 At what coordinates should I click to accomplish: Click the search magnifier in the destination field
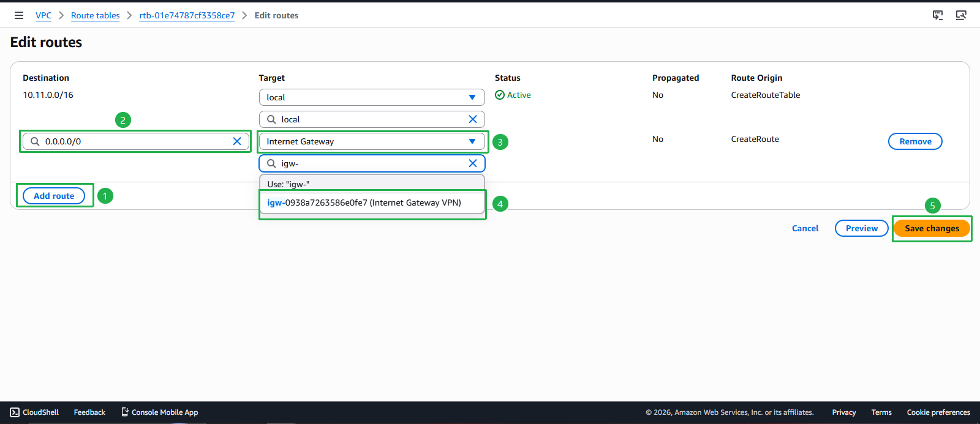click(x=35, y=141)
